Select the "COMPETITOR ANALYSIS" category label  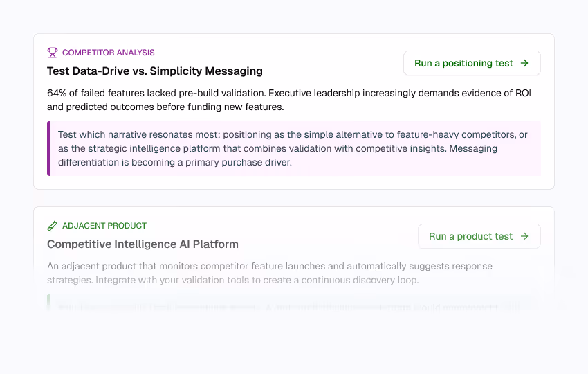click(109, 53)
